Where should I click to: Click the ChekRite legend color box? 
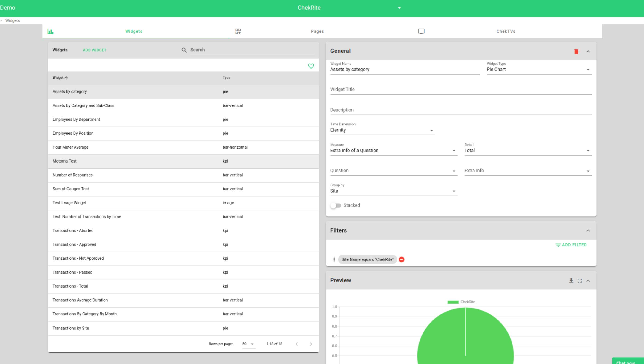[x=453, y=302]
